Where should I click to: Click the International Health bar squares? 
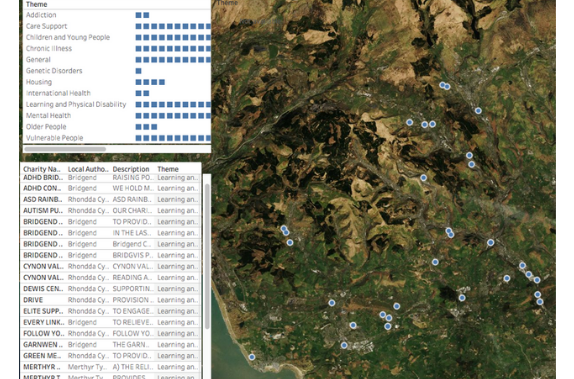142,93
